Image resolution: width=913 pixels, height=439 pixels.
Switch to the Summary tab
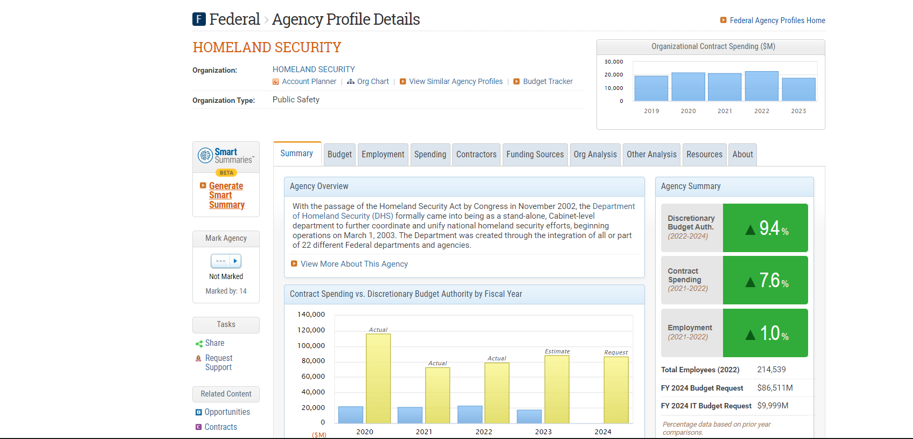coord(297,154)
